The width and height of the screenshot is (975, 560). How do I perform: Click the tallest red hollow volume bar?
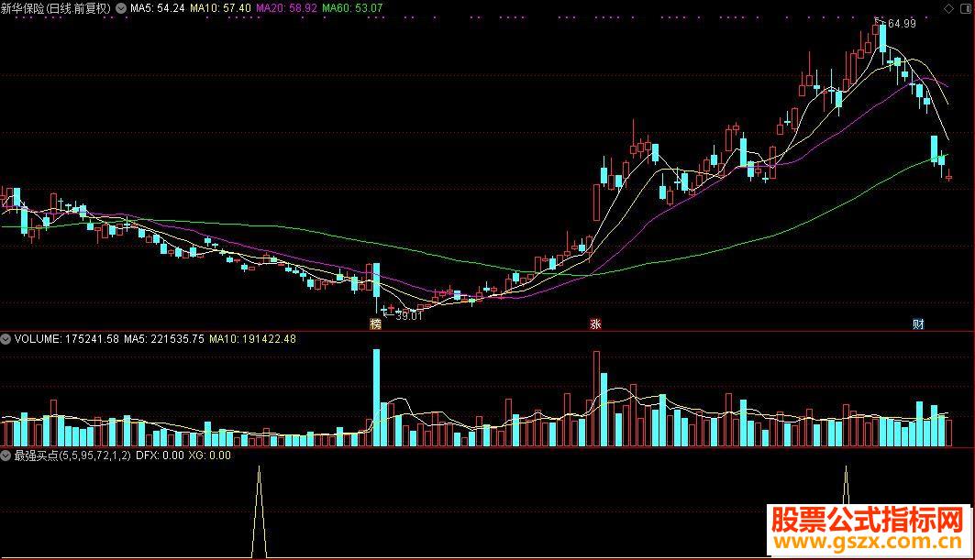coord(597,399)
